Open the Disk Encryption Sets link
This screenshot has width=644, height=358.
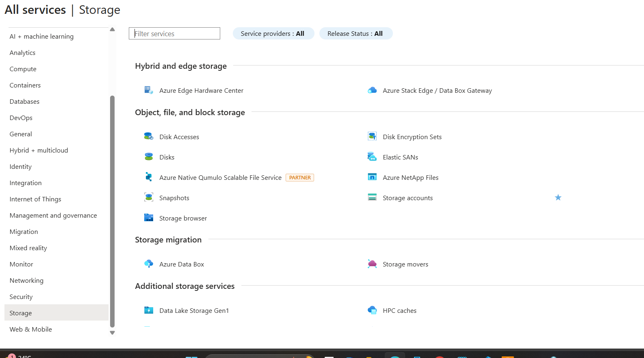pos(412,137)
